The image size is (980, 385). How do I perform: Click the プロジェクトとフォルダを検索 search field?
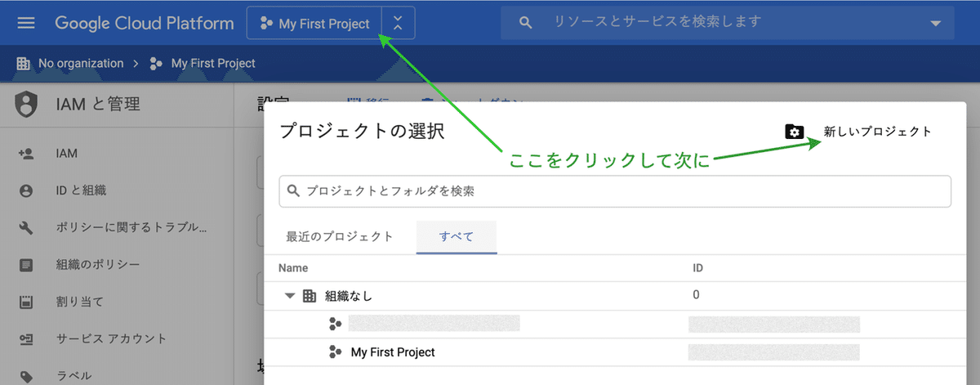[615, 191]
